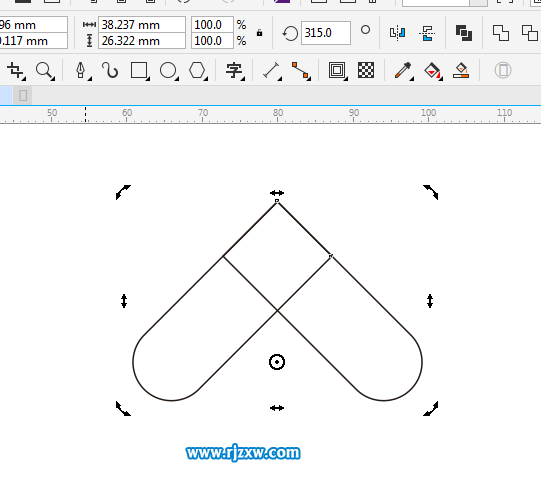Image resolution: width=541 pixels, height=491 pixels.
Task: Pick the Artistic Media tool
Action: (x=110, y=70)
